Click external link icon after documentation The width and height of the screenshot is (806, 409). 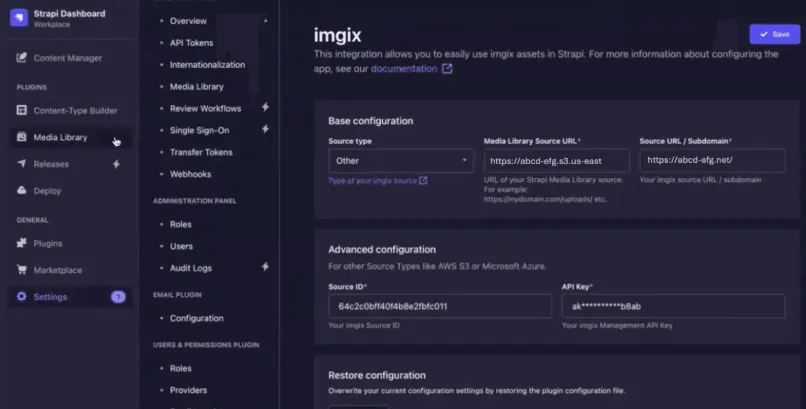coord(447,68)
